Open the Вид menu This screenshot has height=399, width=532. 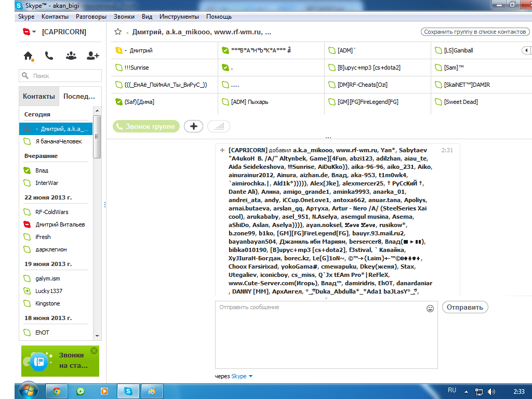coord(147,17)
